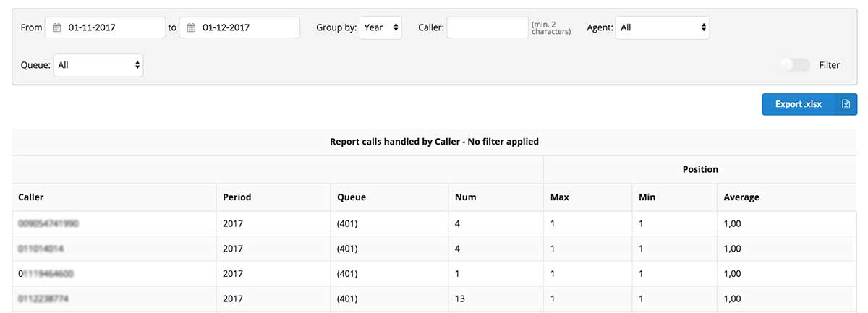Click the Period column header

tap(237, 197)
